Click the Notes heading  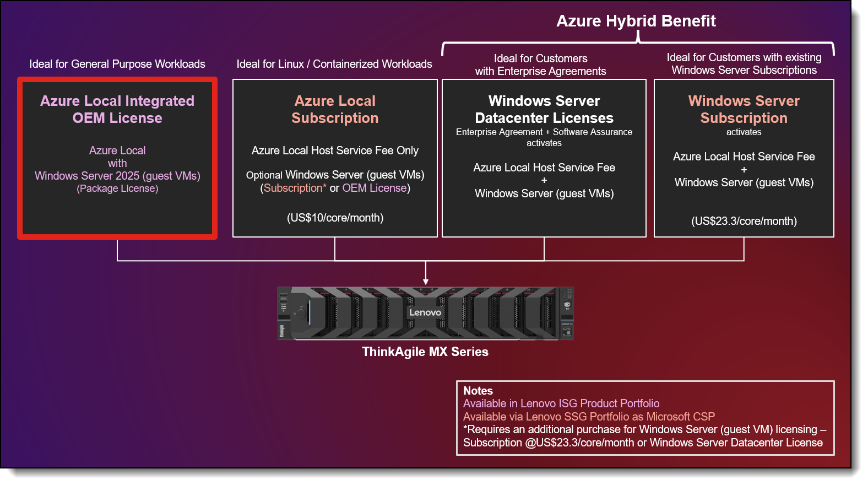[478, 391]
